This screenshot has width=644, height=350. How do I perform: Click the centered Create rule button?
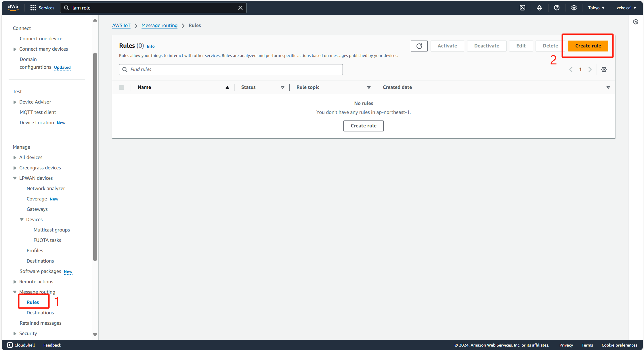[x=363, y=126]
